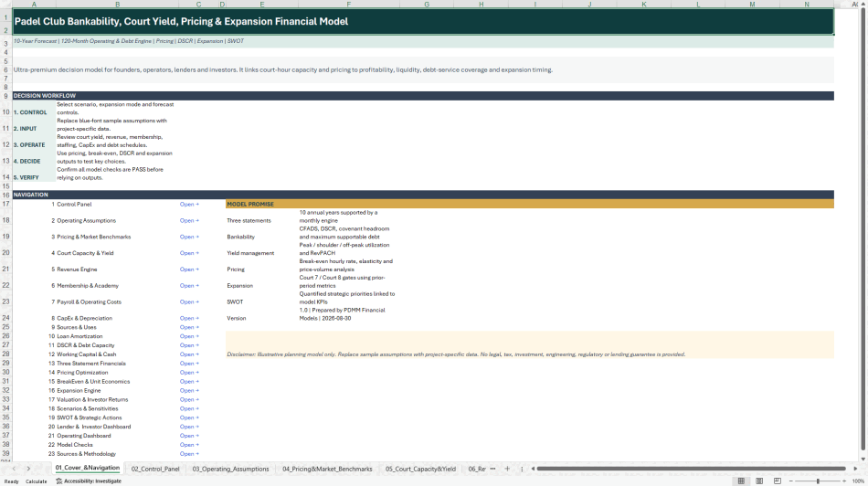This screenshot has height=486, width=868.
Task: Open Accessibility Investigate status indicator
Action: [x=89, y=481]
